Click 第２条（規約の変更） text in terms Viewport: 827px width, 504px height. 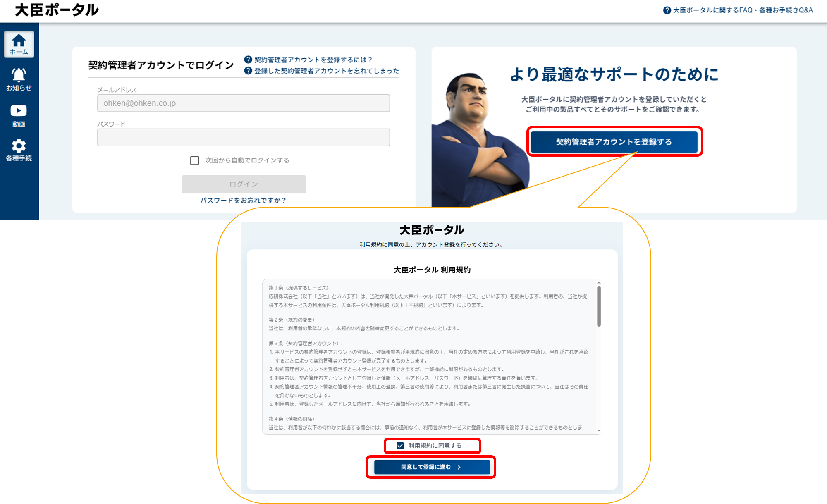[292, 320]
